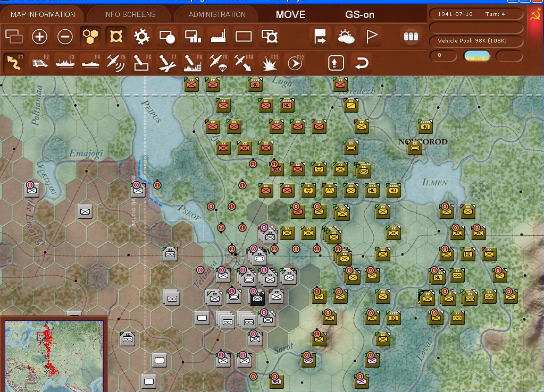Click the GS-on status label

[x=359, y=14]
